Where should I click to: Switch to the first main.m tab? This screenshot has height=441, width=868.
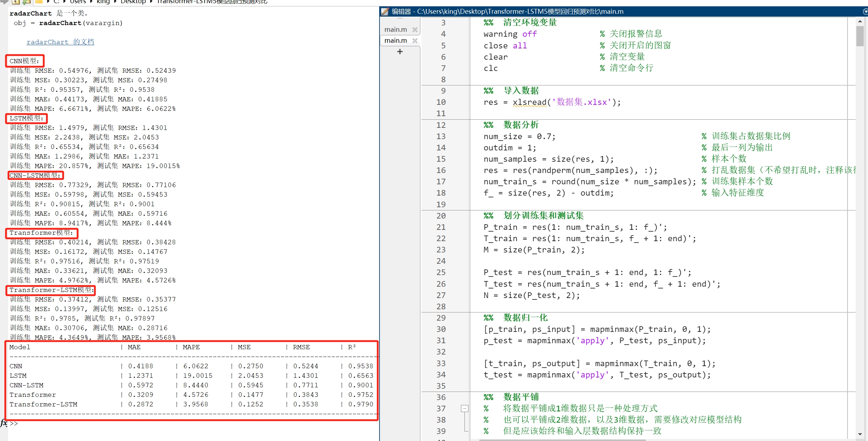coord(395,29)
